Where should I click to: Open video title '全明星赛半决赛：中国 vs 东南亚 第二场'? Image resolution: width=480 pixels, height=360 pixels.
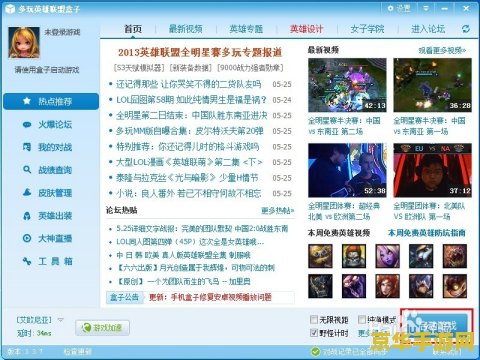(x=344, y=126)
